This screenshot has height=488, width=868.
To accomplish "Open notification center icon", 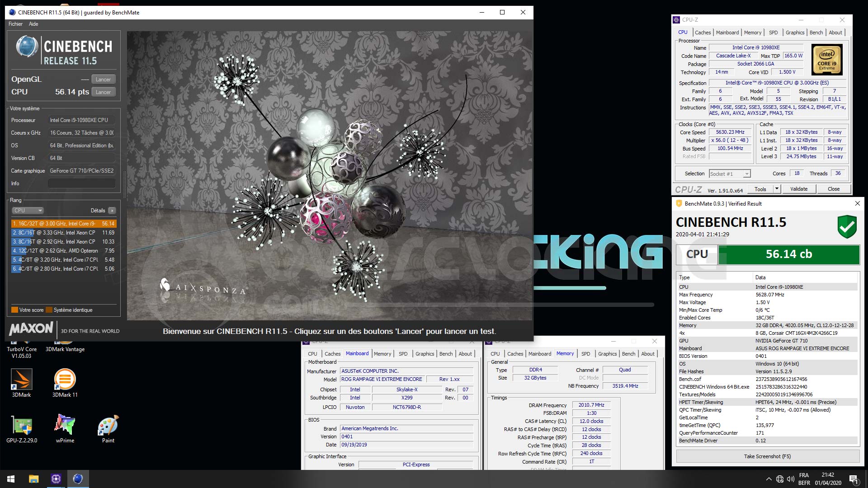I will [854, 479].
